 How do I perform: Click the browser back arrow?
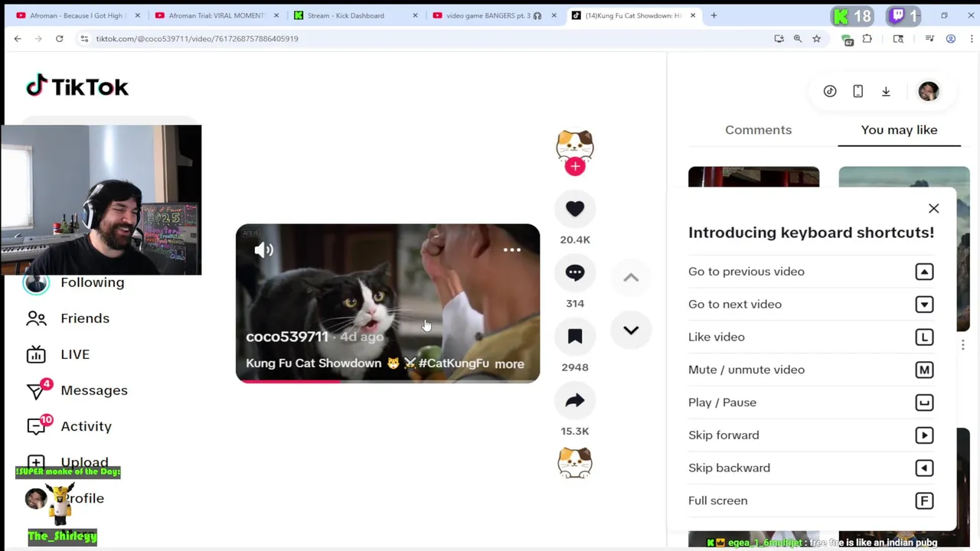coord(18,38)
